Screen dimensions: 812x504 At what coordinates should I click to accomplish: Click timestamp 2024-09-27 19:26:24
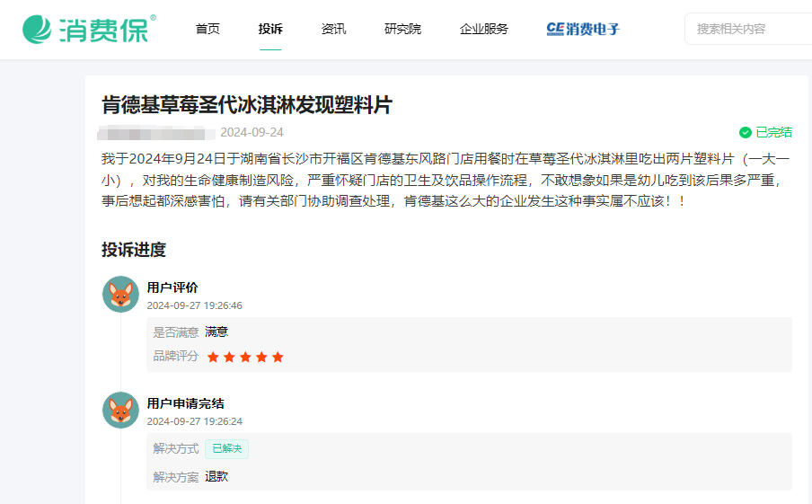(195, 421)
